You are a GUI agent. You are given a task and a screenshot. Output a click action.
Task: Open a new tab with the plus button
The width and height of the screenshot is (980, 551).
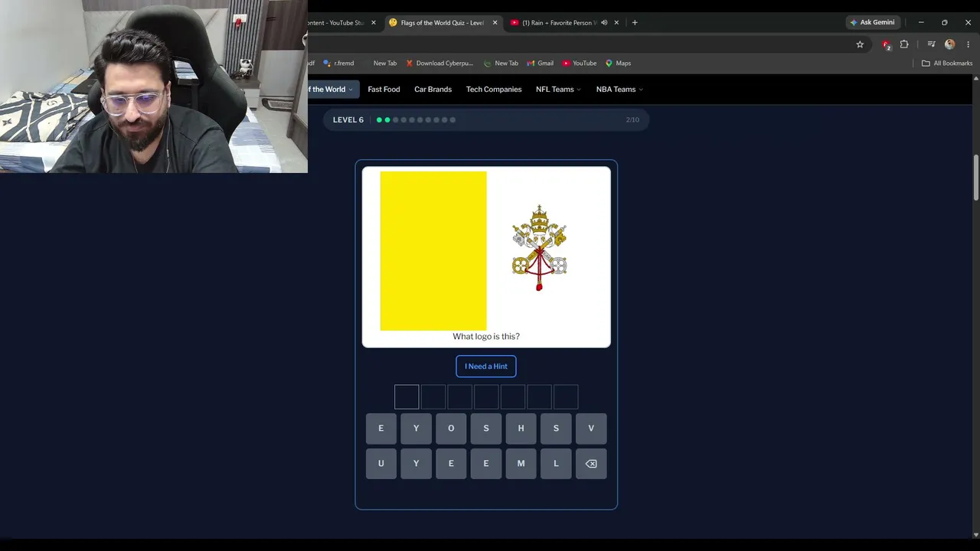pos(635,23)
